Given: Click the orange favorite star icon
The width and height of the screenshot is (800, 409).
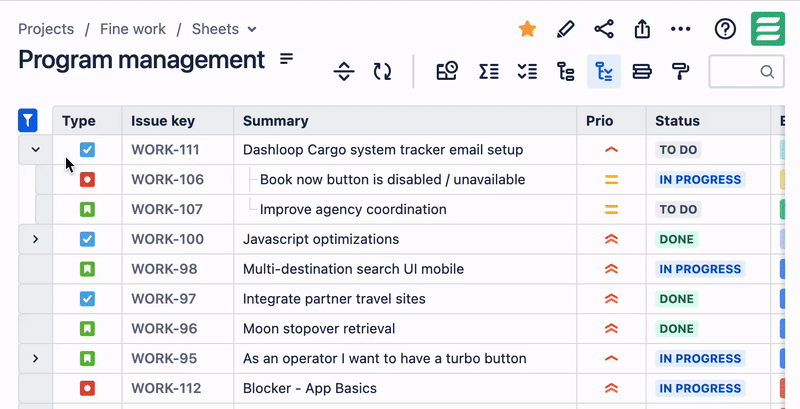Looking at the screenshot, I should point(527,29).
